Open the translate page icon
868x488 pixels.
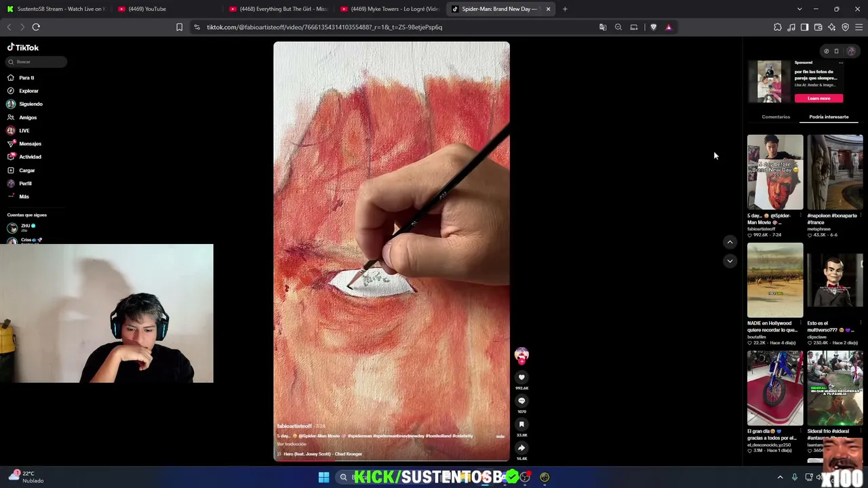coord(603,27)
